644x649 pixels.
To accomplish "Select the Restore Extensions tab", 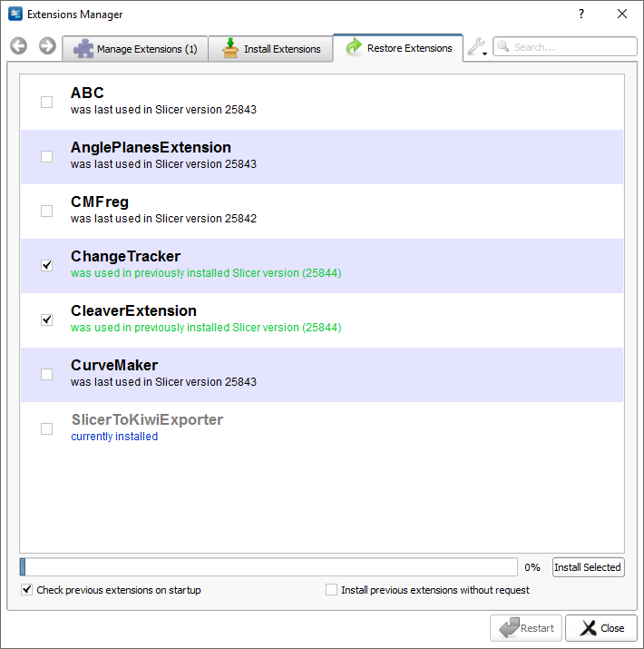I will (398, 48).
